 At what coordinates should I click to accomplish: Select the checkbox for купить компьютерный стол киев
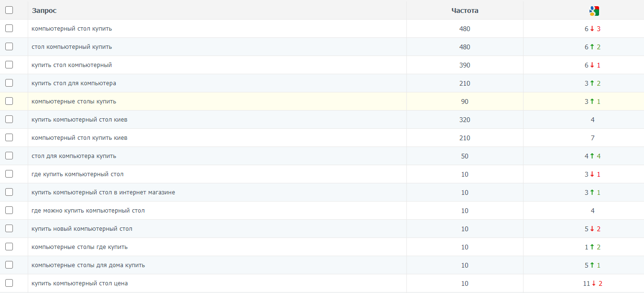coord(9,119)
